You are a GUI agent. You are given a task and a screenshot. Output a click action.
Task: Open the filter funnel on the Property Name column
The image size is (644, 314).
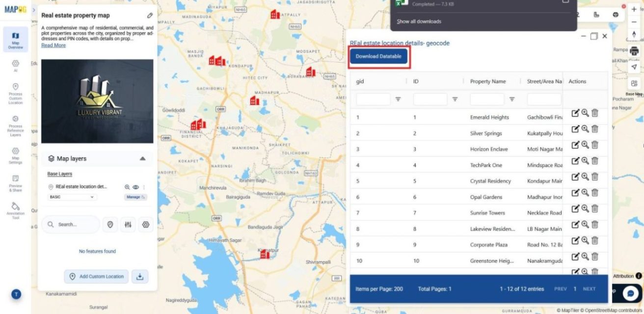click(x=511, y=99)
